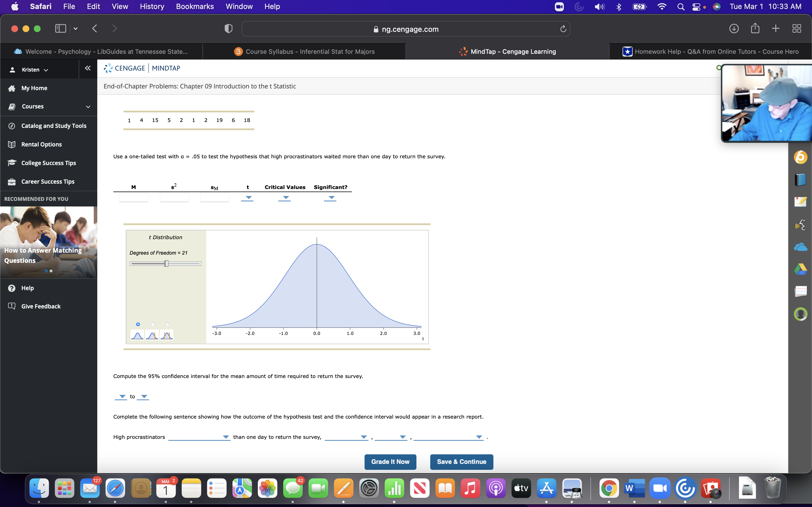Click the M value input field
This screenshot has height=507, width=812.
[x=134, y=197]
